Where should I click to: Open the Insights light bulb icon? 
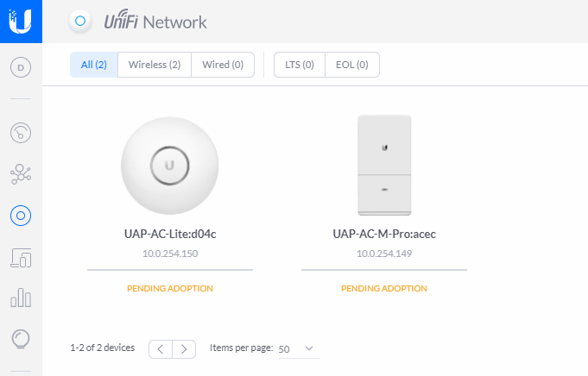(x=21, y=339)
